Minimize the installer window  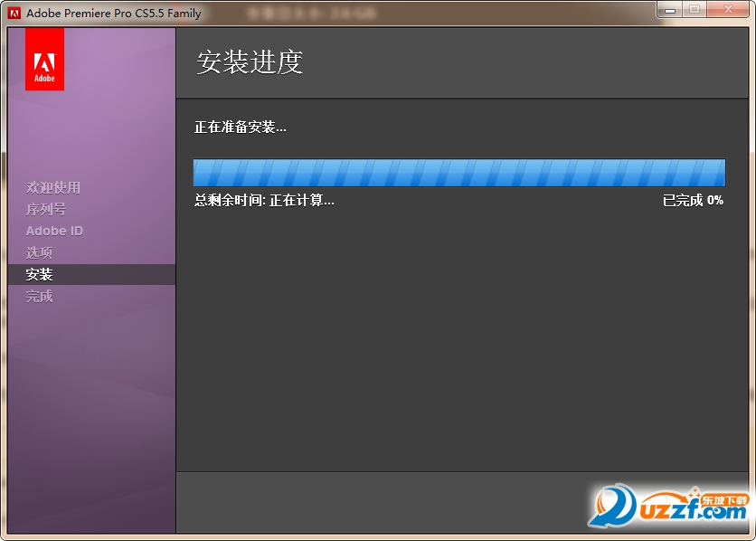coord(670,9)
